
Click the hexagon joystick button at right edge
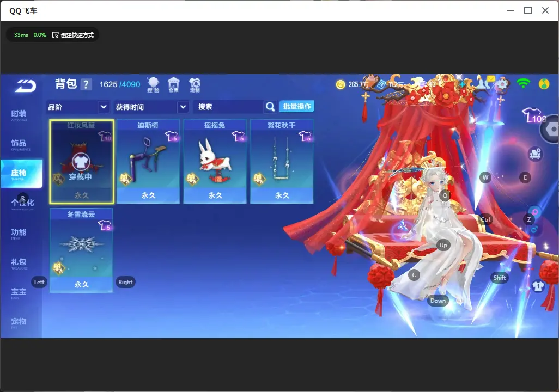(x=551, y=130)
